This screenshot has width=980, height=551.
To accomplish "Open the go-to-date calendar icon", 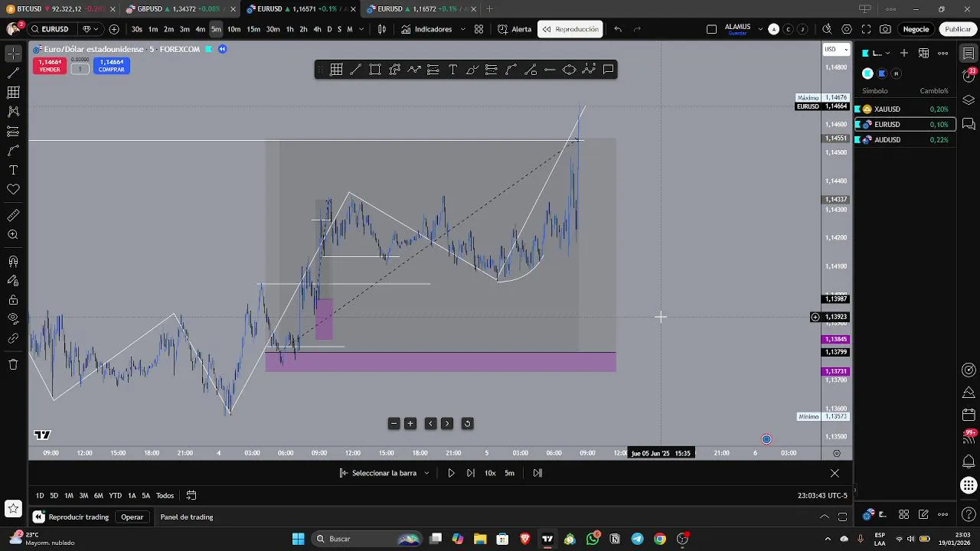I will click(x=191, y=496).
